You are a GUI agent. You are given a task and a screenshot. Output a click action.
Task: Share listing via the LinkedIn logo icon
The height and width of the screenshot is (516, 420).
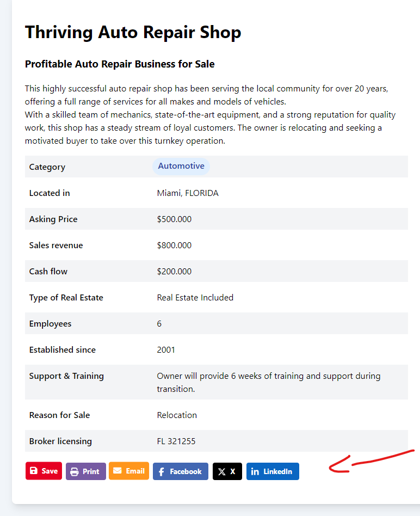(x=255, y=472)
